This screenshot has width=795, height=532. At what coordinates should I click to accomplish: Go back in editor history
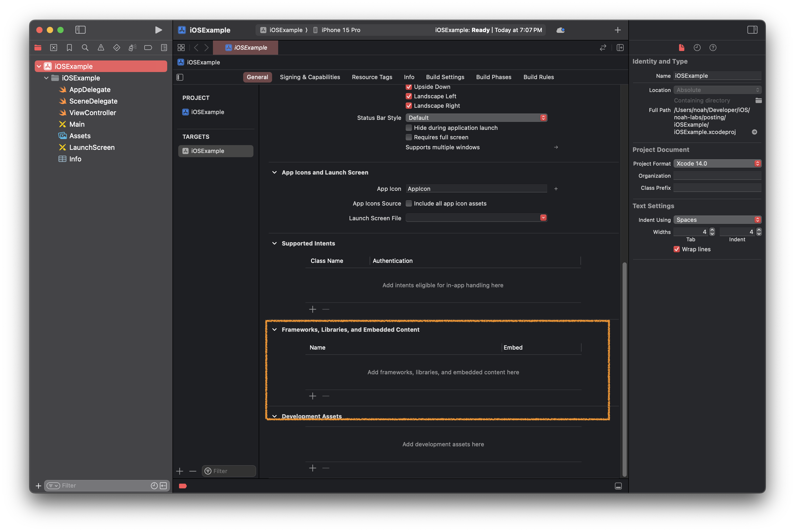(196, 48)
